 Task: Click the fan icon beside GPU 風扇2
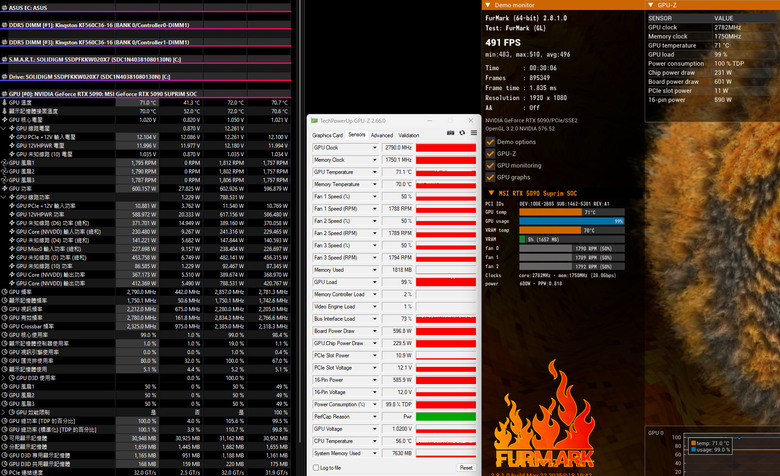[x=4, y=172]
